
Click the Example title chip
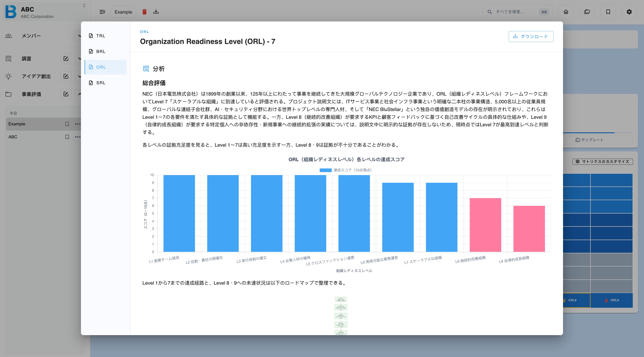[x=123, y=12]
